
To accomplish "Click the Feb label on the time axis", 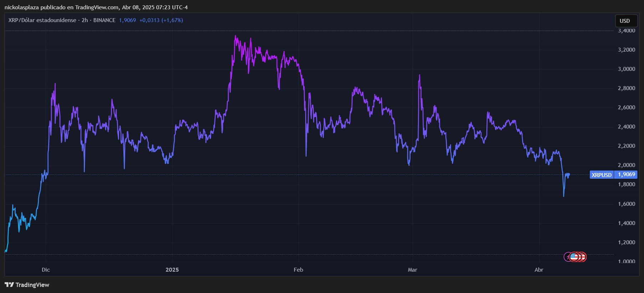I will 298,270.
